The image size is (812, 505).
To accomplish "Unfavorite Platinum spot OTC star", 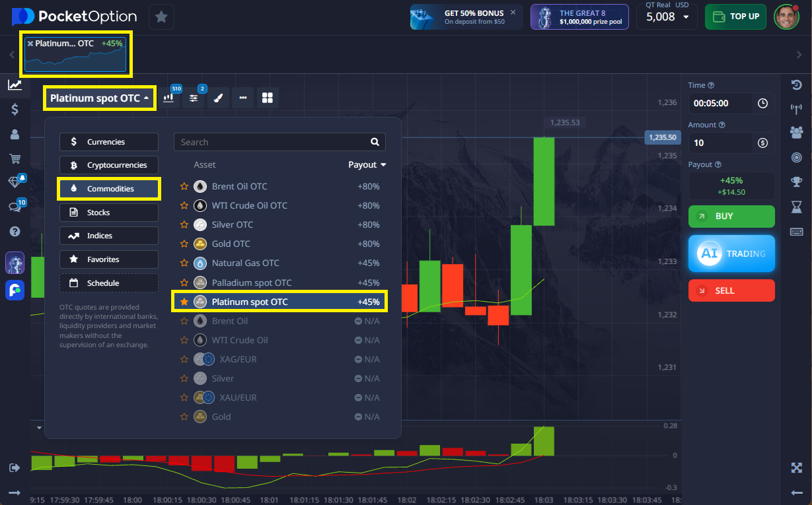I will [x=185, y=302].
